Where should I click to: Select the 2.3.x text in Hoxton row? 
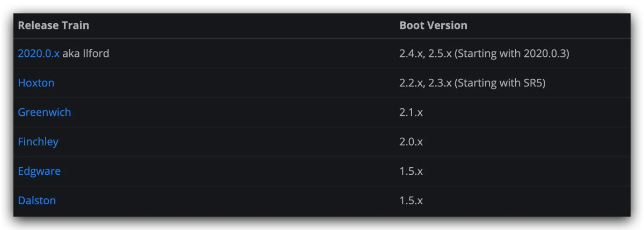click(x=440, y=83)
